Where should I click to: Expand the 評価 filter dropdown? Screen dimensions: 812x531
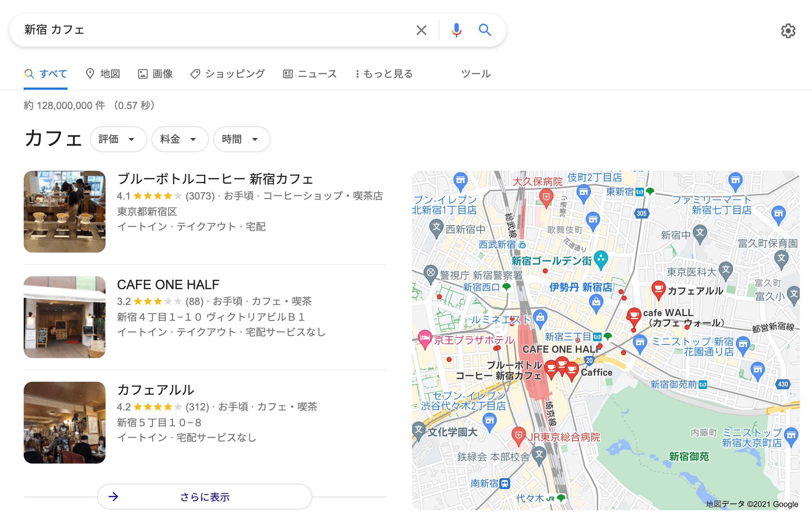tap(118, 139)
